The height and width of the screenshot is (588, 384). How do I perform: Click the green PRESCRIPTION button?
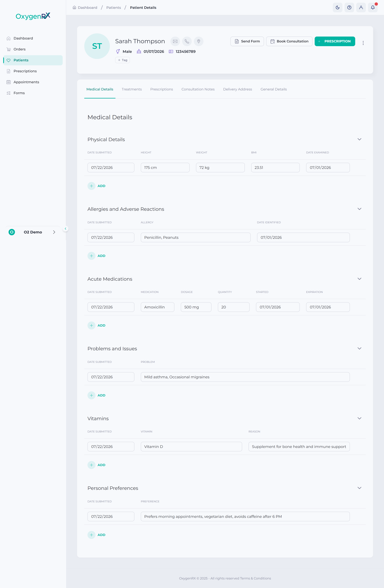[335, 41]
